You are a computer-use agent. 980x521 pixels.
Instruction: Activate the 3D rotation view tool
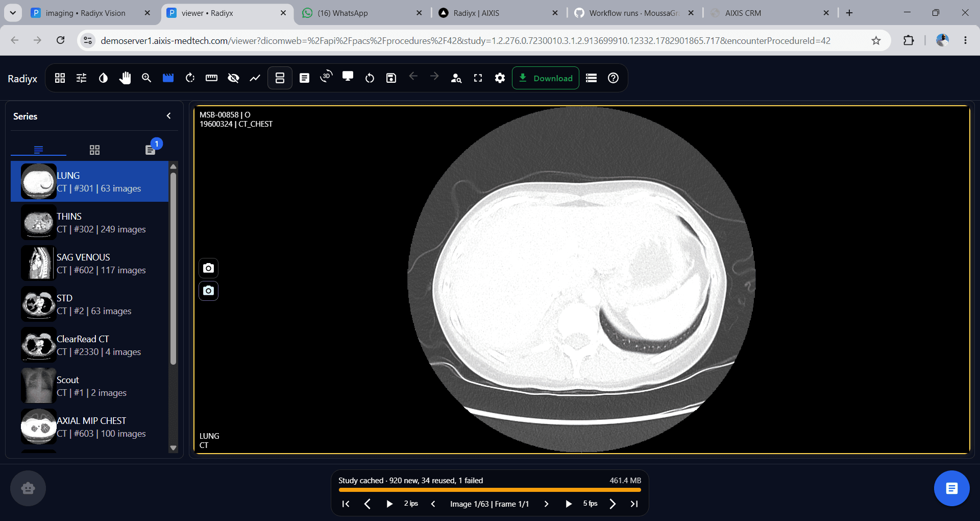tap(326, 77)
